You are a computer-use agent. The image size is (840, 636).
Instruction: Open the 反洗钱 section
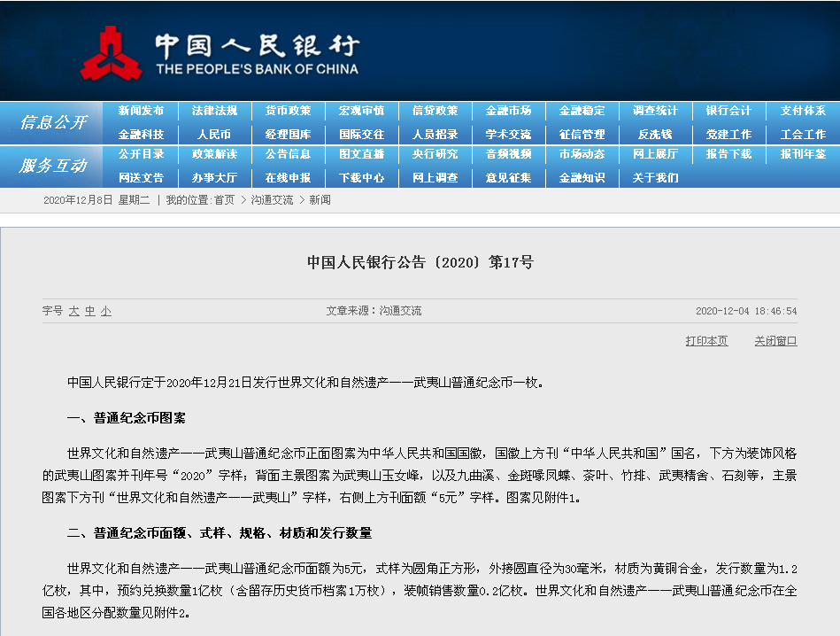(x=655, y=134)
